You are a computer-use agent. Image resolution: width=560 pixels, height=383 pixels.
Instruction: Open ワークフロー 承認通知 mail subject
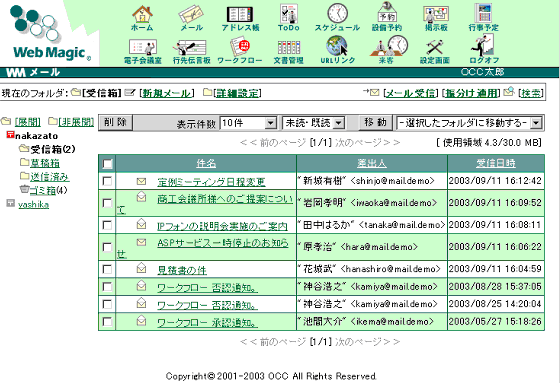208,323
